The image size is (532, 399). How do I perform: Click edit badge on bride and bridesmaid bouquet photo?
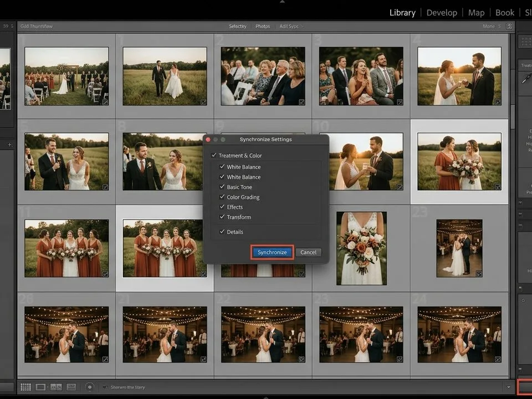498,187
